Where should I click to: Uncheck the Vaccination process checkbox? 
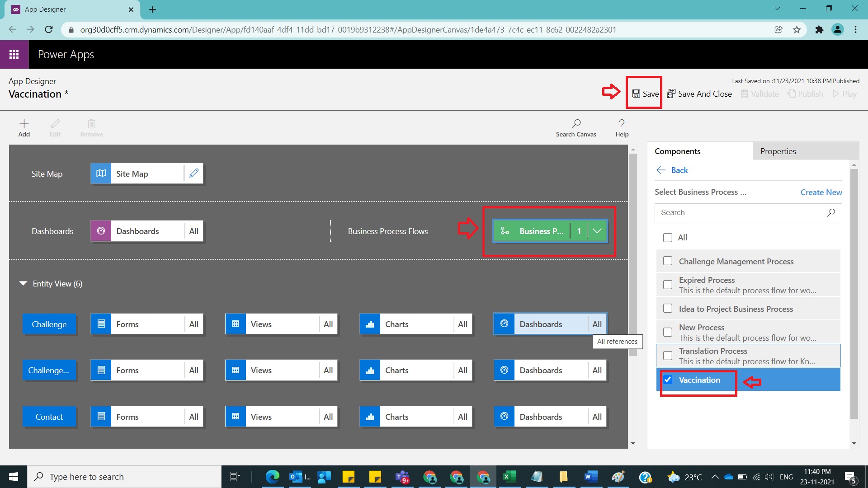[668, 380]
